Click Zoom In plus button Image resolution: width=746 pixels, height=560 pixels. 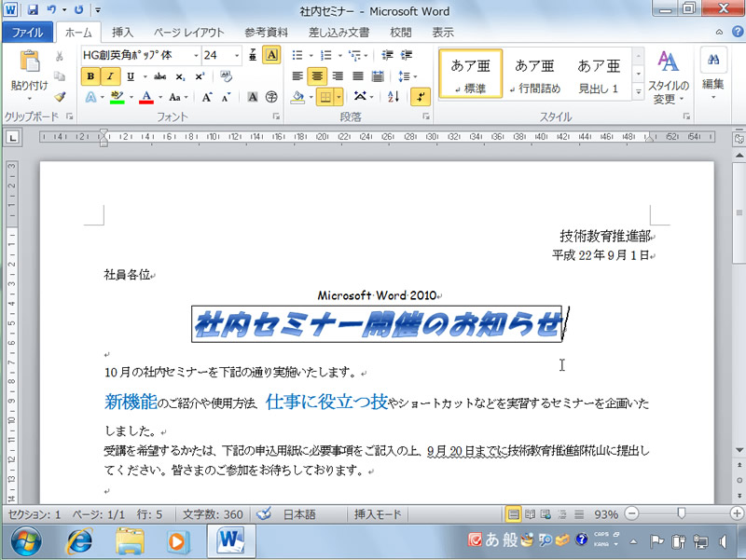pyautogui.click(x=737, y=513)
